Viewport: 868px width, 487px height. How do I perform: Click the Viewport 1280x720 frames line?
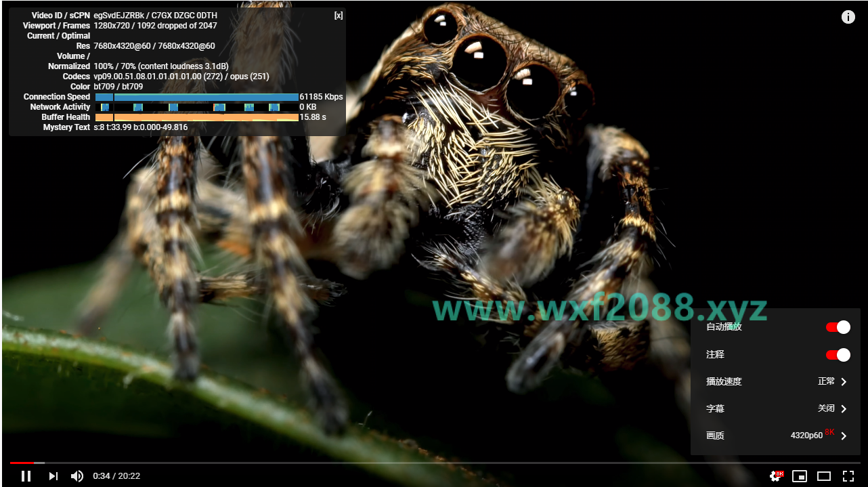156,26
